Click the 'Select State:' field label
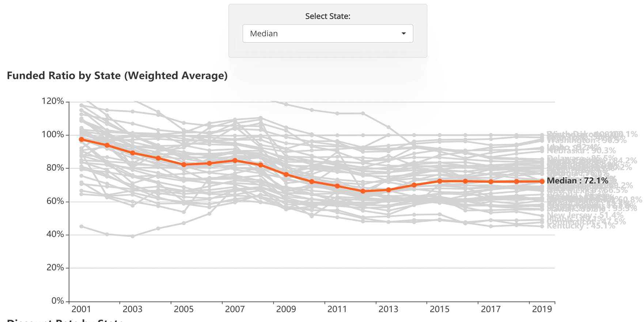 [x=327, y=16]
